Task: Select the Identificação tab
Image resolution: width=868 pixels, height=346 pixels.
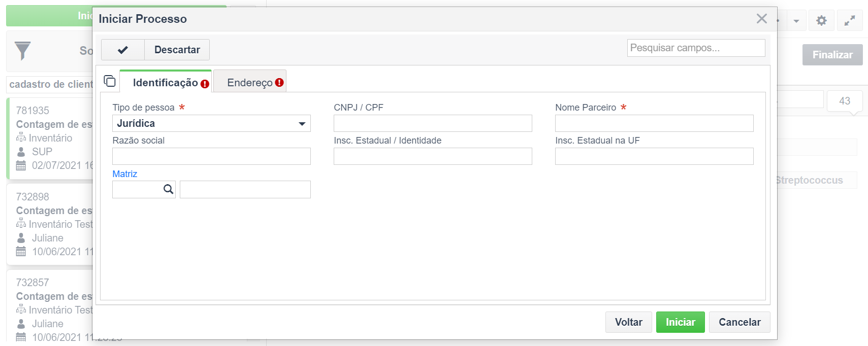Action: click(x=166, y=81)
